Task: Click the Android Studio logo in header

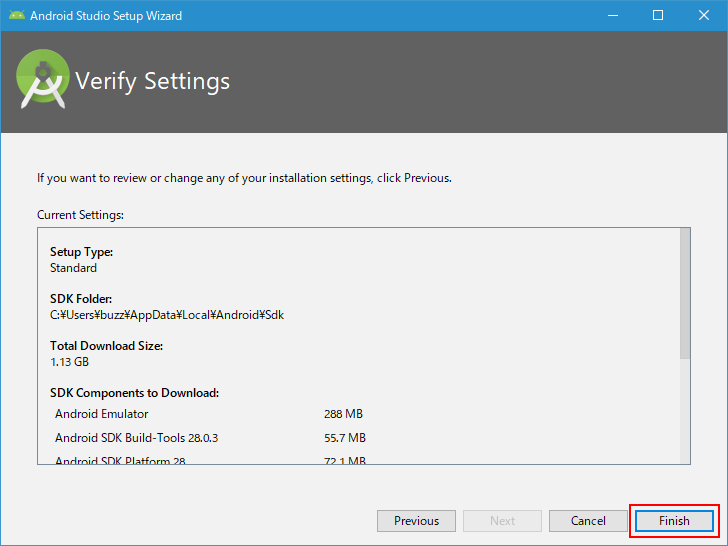Action: [43, 79]
